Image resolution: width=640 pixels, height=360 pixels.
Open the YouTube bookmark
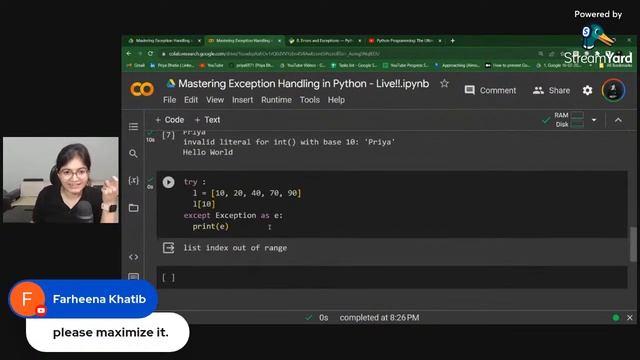pyautogui.click(x=212, y=65)
